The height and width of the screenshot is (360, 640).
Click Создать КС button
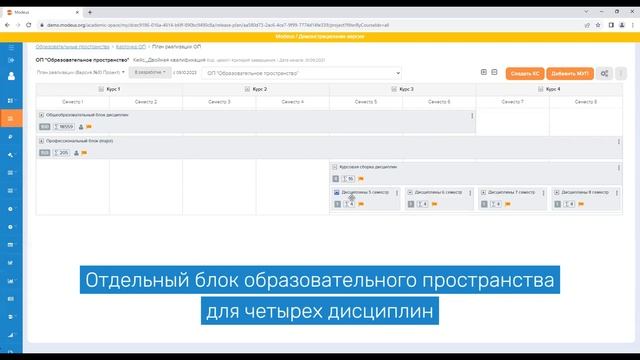[x=525, y=73]
